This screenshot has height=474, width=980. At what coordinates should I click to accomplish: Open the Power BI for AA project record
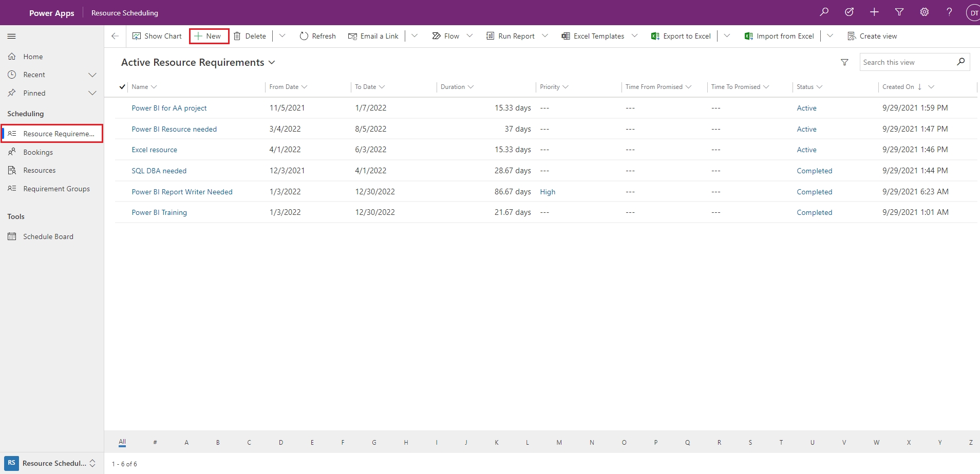(x=169, y=108)
